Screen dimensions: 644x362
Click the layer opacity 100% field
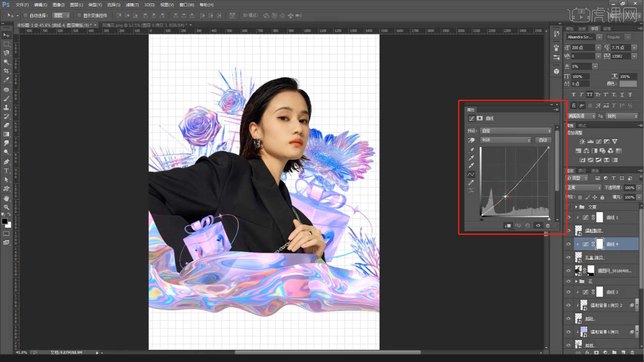(630, 188)
